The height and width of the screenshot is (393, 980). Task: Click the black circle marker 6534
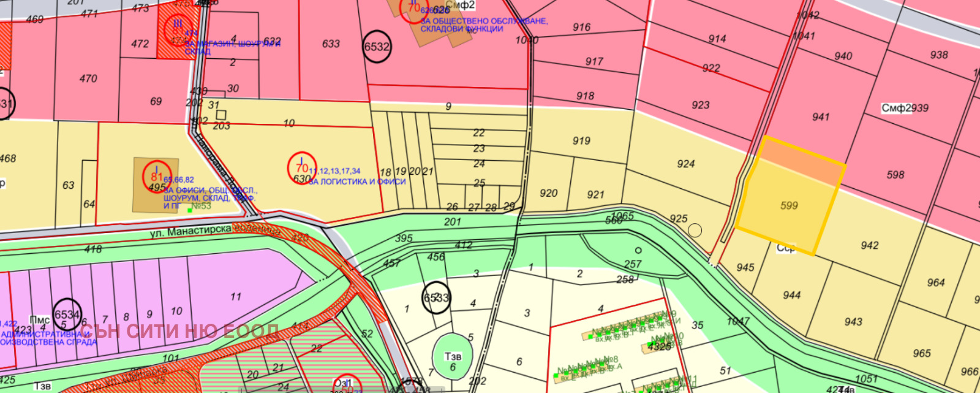[x=67, y=315]
